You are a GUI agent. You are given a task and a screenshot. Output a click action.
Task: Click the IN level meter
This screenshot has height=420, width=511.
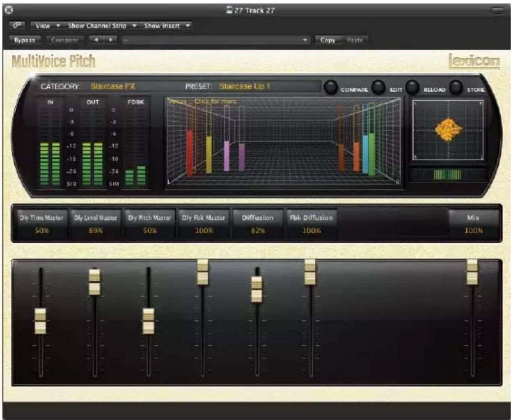click(50, 144)
